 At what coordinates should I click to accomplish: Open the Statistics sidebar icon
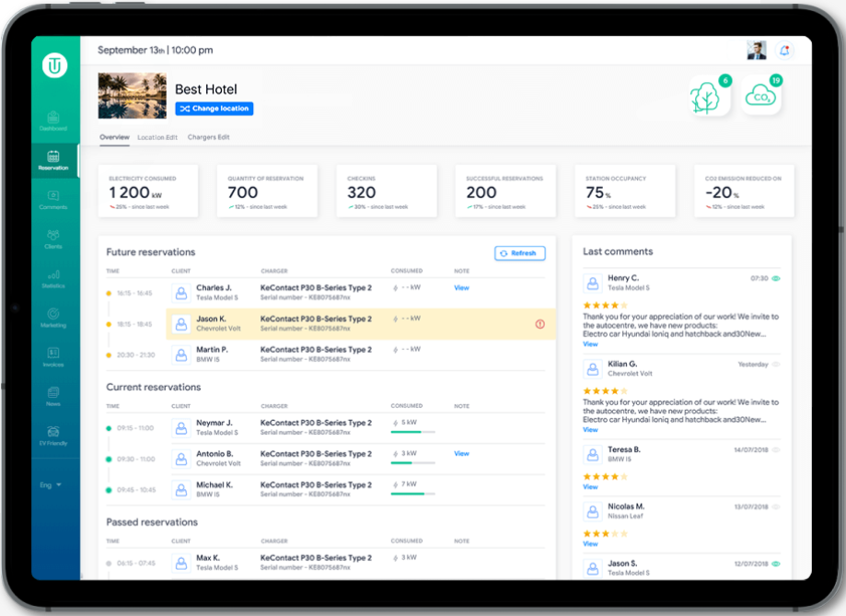pos(53,277)
